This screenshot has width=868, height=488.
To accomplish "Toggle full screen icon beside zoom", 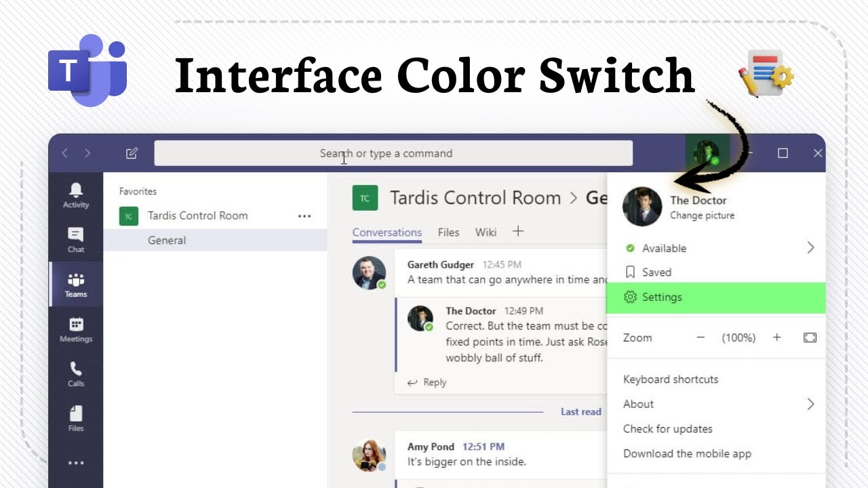I will 810,338.
